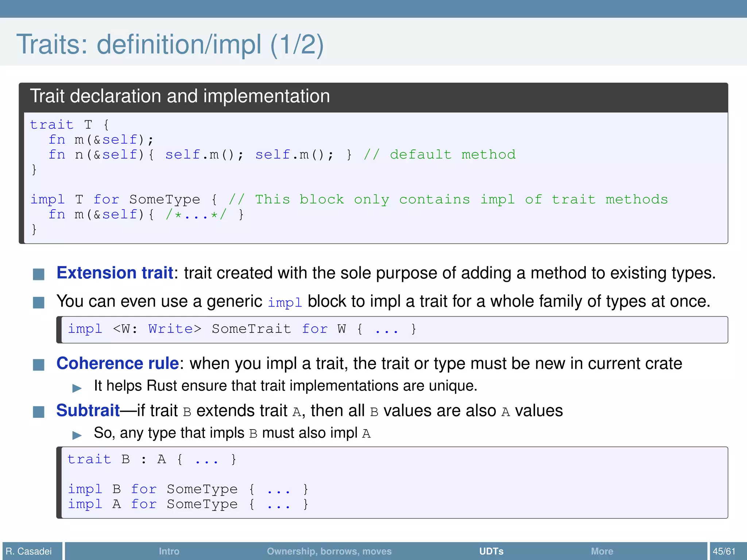Click the 'impl <W: Write> SomeTrait for W' code box
The height and width of the screenshot is (560, 747).
[241, 329]
